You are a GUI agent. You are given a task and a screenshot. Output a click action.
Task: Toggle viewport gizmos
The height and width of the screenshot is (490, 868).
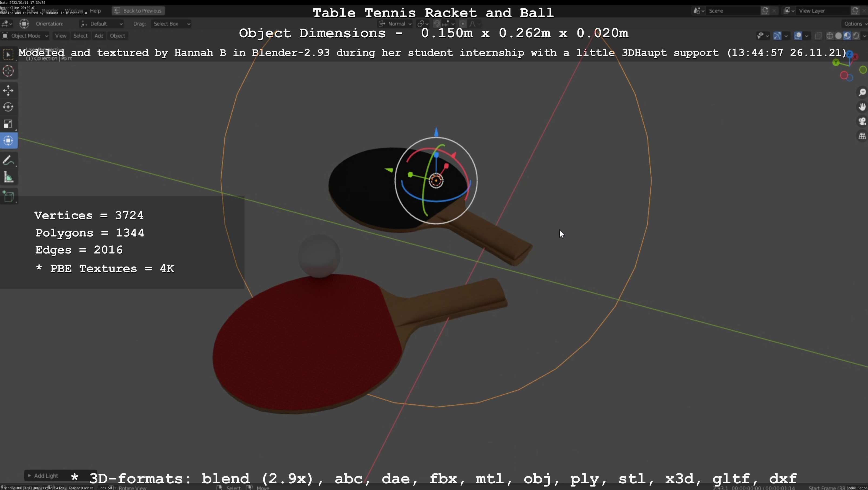click(x=777, y=36)
